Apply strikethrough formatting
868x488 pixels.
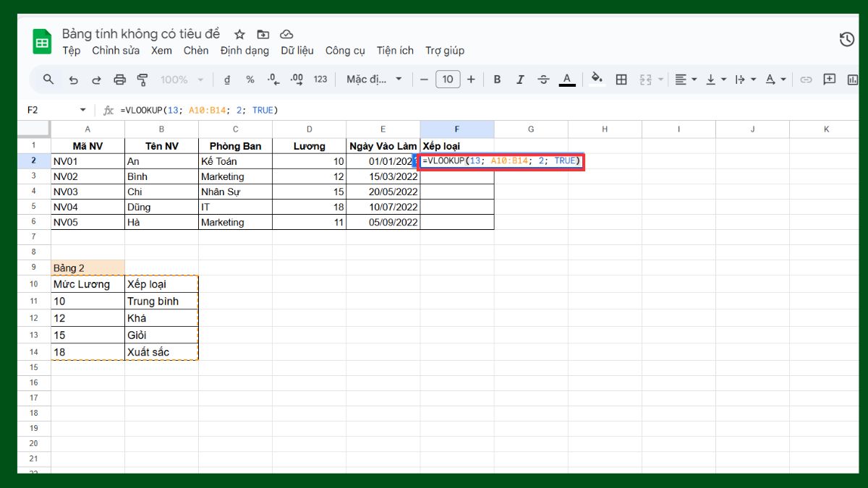point(543,80)
